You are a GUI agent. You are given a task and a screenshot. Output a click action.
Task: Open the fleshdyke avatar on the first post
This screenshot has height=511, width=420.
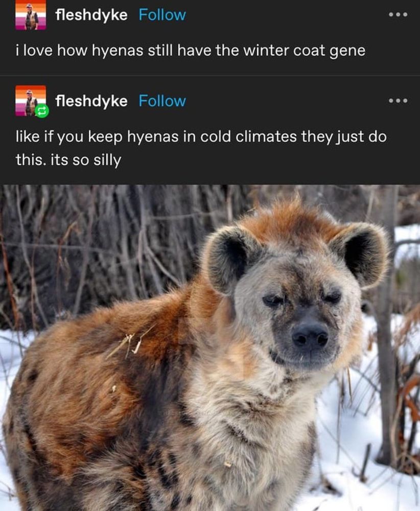click(31, 15)
